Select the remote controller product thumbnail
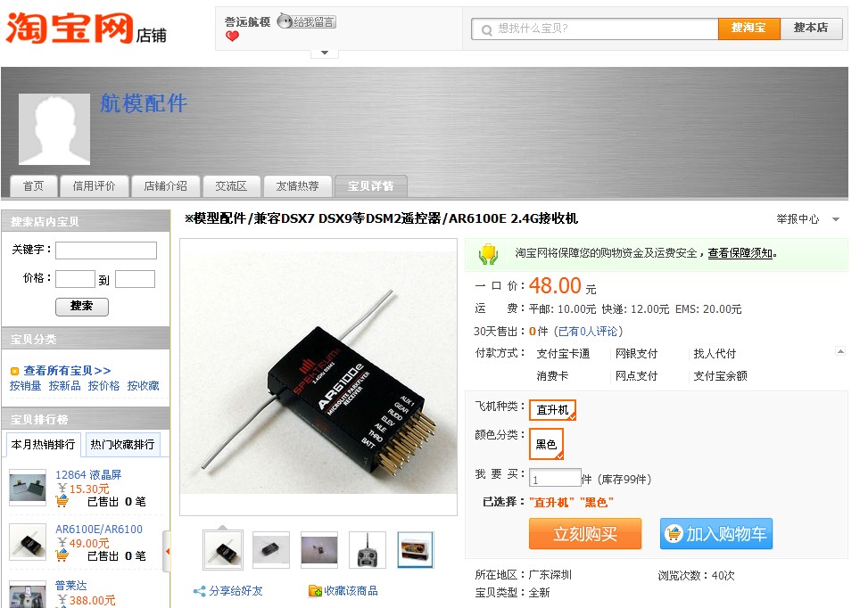The height and width of the screenshot is (608, 868). (367, 550)
